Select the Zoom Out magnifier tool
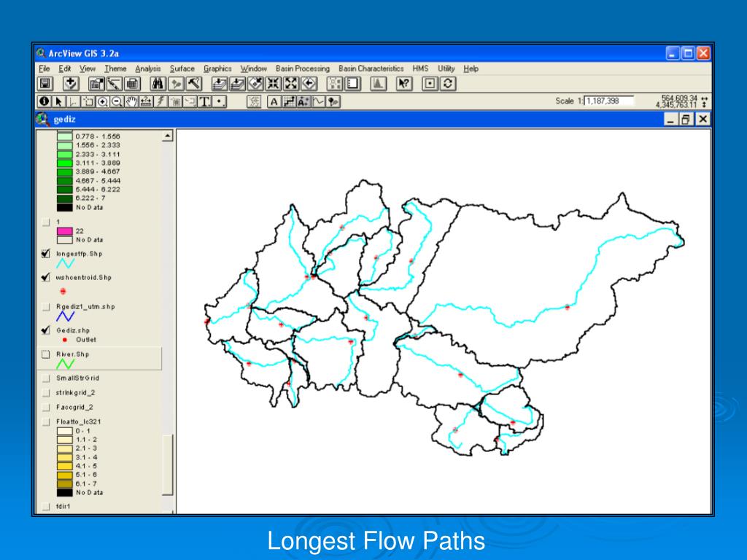Image resolution: width=747 pixels, height=560 pixels. 117,101
